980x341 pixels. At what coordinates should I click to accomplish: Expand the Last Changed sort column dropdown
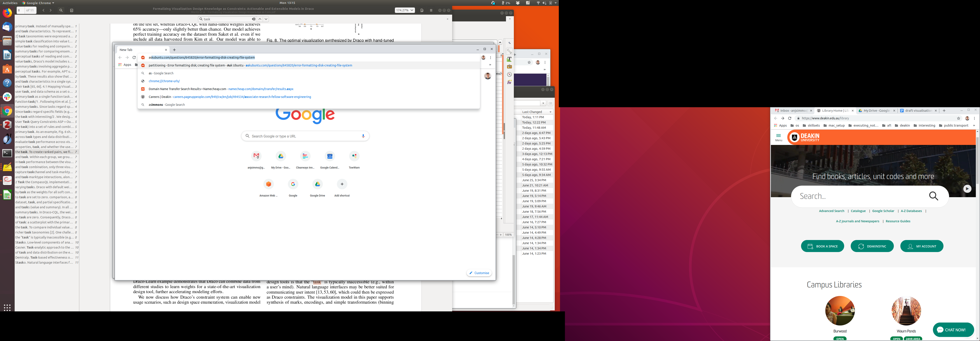pos(550,112)
